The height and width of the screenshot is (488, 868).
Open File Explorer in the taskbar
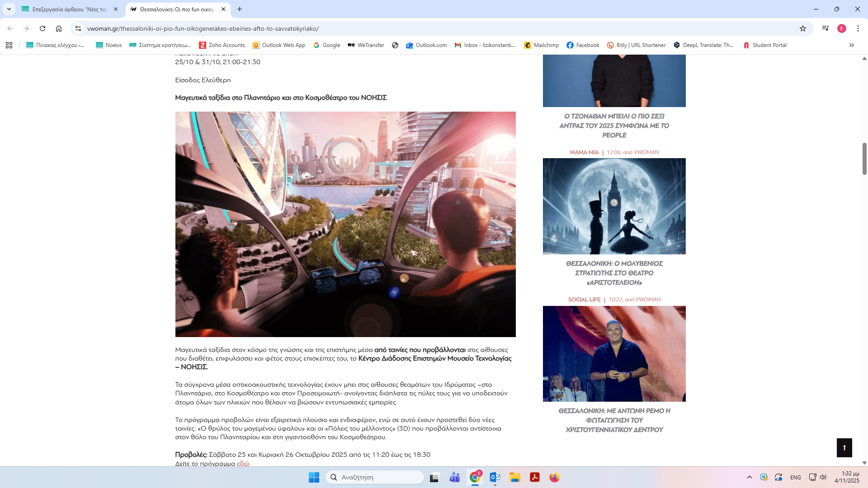pos(515,478)
